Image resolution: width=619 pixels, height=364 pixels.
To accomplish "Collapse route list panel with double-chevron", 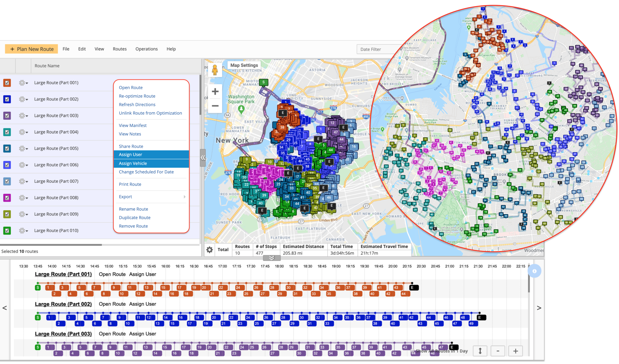I will pyautogui.click(x=203, y=158).
